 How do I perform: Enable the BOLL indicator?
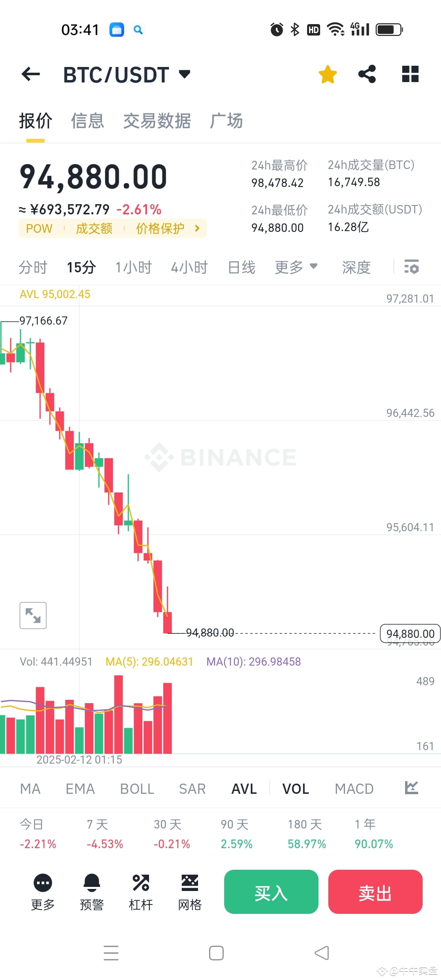[137, 788]
